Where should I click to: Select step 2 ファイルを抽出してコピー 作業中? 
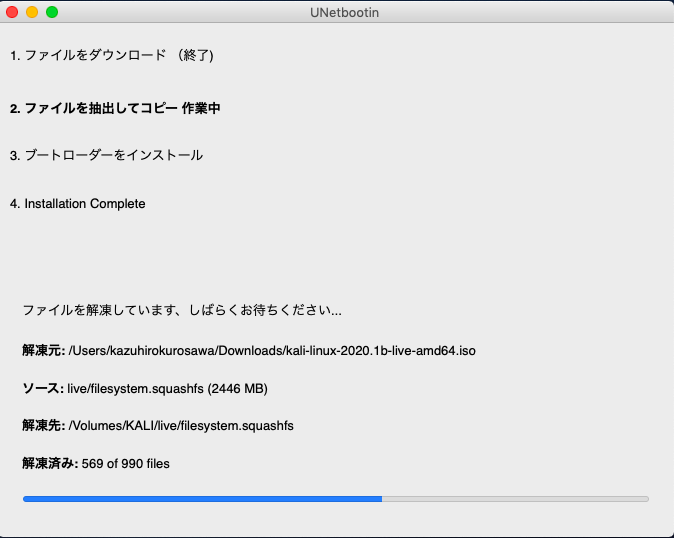pos(115,108)
